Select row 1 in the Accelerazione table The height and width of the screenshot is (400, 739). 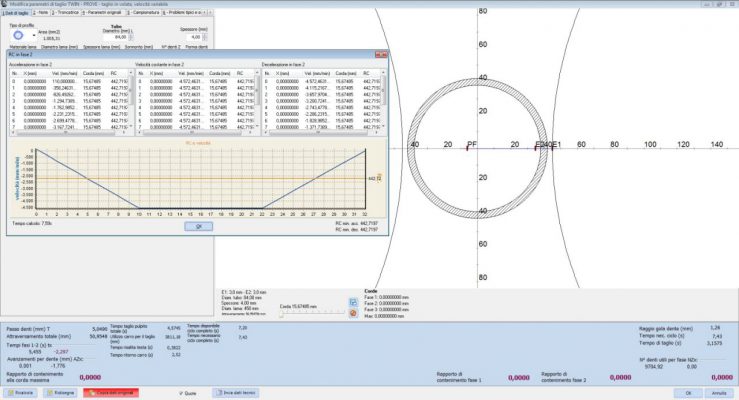pyautogui.click(x=69, y=88)
